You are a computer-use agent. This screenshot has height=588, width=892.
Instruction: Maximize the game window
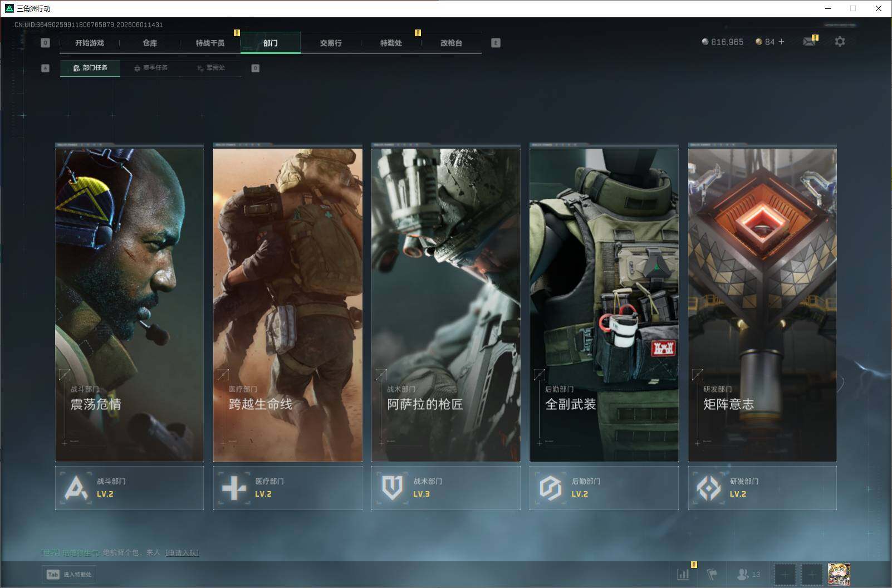click(x=853, y=8)
